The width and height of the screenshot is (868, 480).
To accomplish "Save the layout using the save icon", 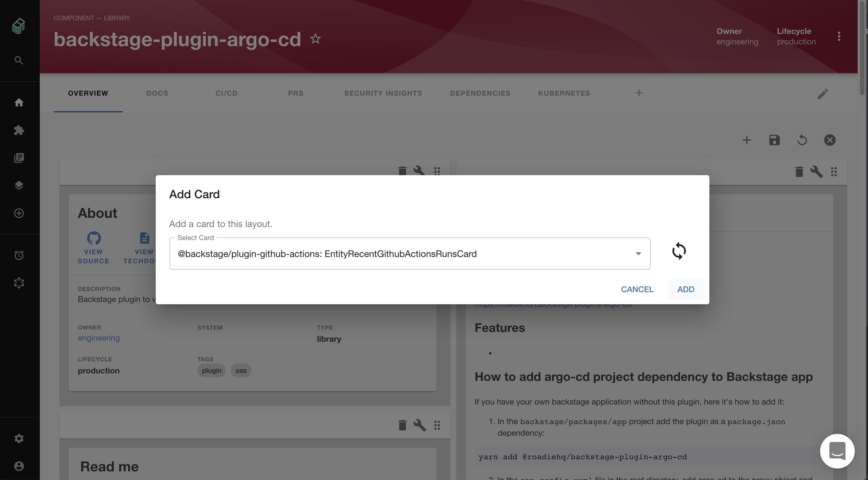I will coord(774,140).
